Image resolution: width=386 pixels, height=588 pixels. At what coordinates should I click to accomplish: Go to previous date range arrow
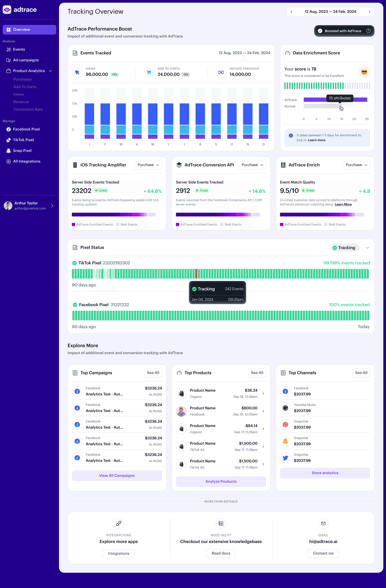coord(291,12)
